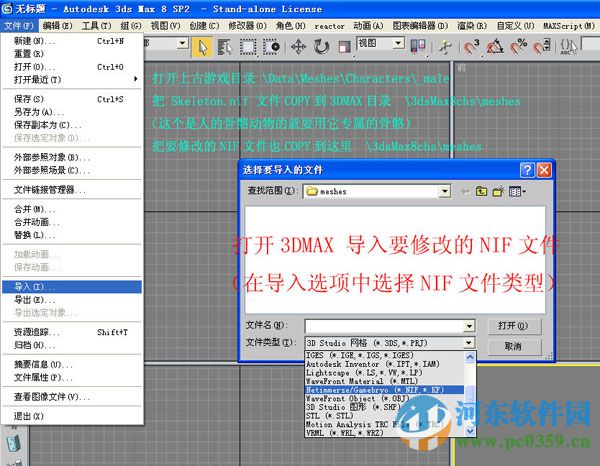This screenshot has height=466, width=600.
Task: Open the Create menu
Action: click(204, 26)
